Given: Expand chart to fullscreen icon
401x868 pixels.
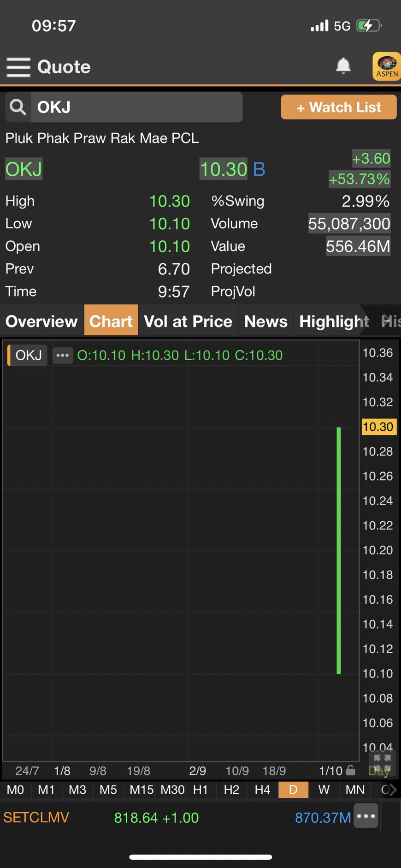Looking at the screenshot, I should coord(382,763).
